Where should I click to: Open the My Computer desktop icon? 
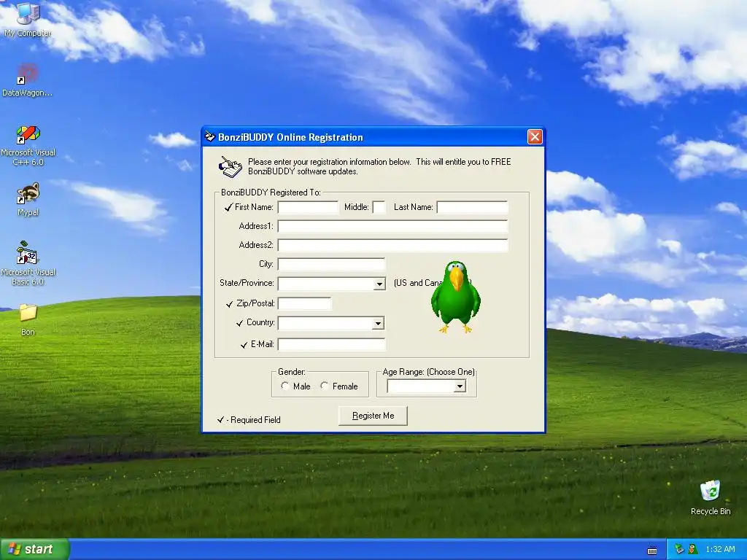pos(28,19)
